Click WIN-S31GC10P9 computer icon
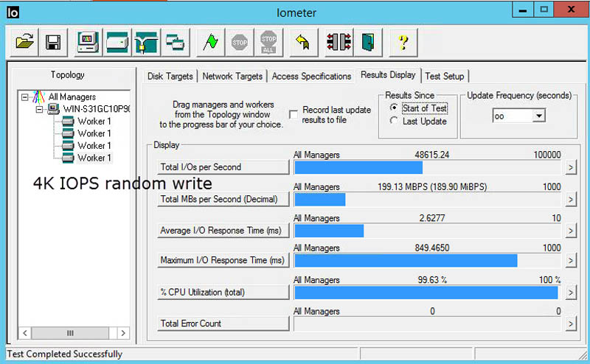590x364 pixels. [x=53, y=109]
